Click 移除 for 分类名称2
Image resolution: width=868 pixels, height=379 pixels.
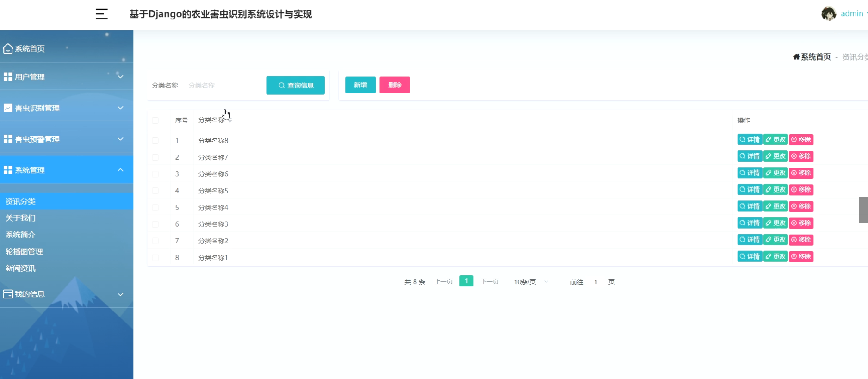801,239
